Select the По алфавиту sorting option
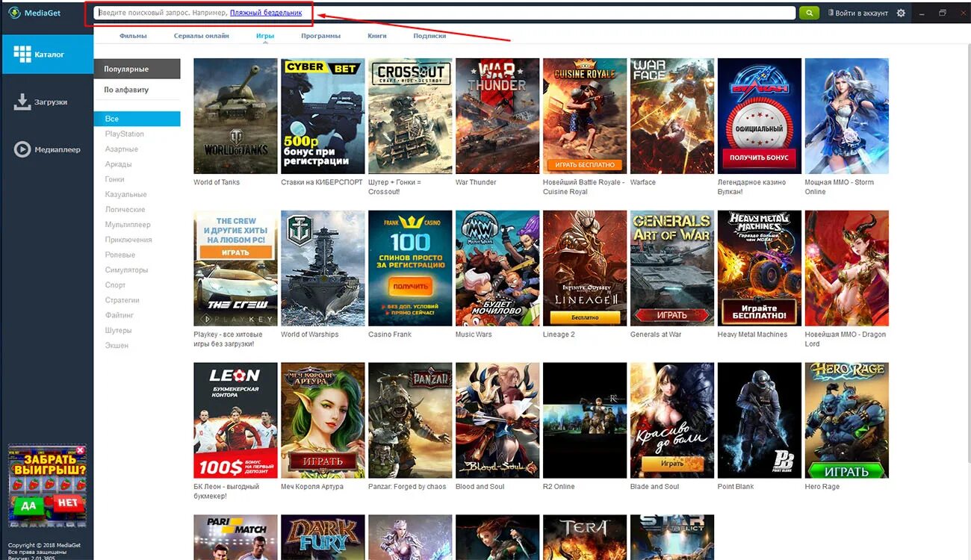This screenshot has height=560, width=971. 137,90
